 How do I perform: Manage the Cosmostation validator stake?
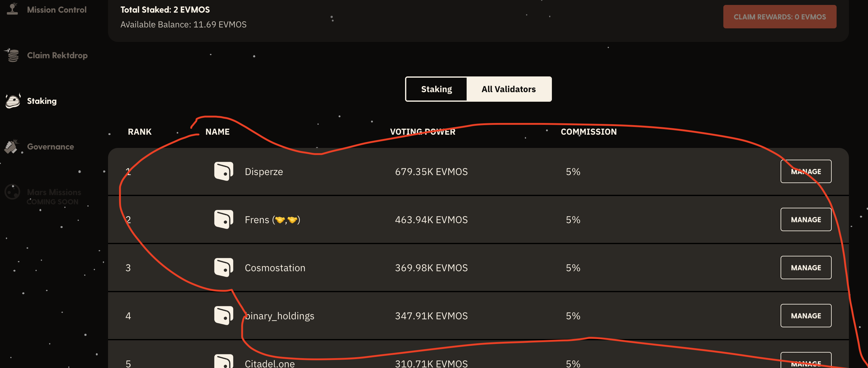click(806, 268)
